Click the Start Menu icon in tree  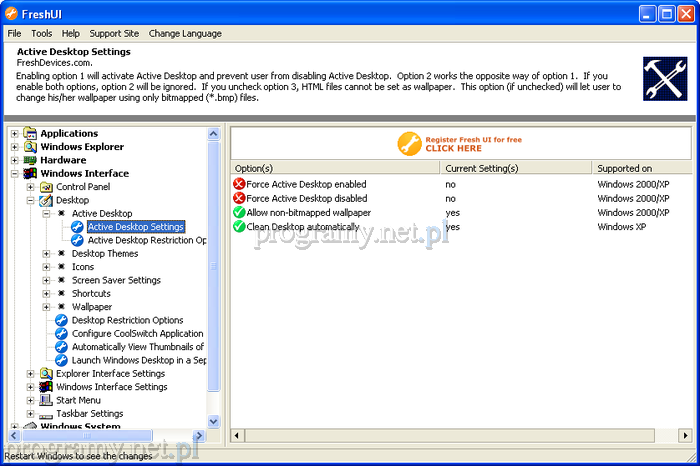pos(46,400)
